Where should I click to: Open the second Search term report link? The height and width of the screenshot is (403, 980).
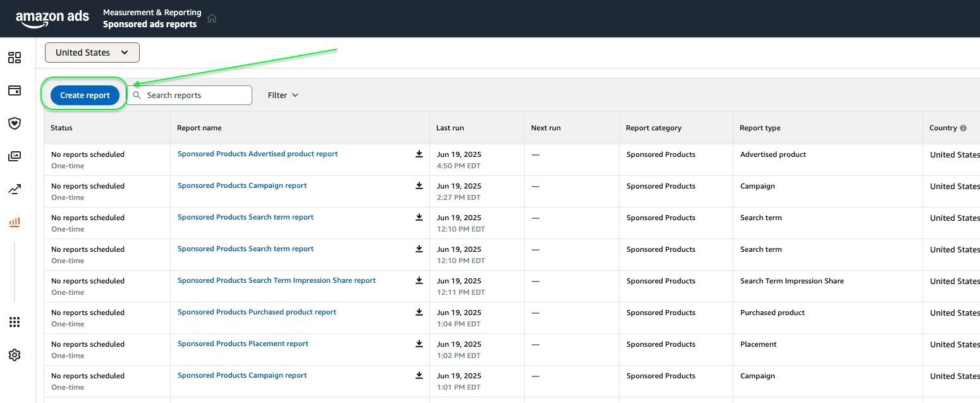point(245,249)
